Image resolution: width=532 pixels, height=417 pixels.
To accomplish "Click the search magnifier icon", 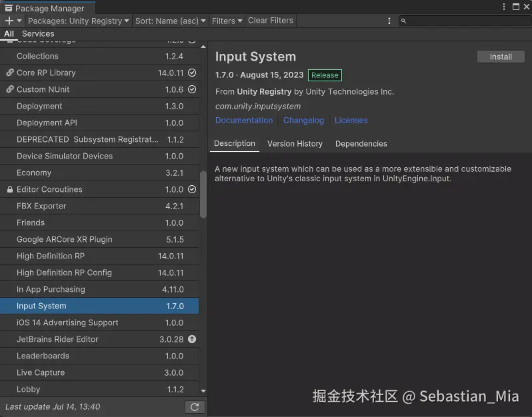I will [403, 21].
